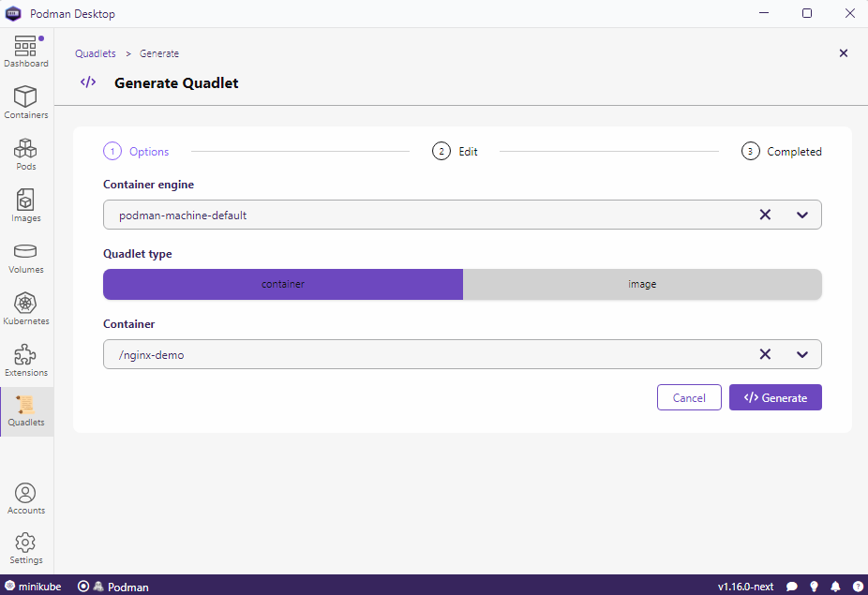Cancel the quadlet generation
The width and height of the screenshot is (868, 595).
689,397
